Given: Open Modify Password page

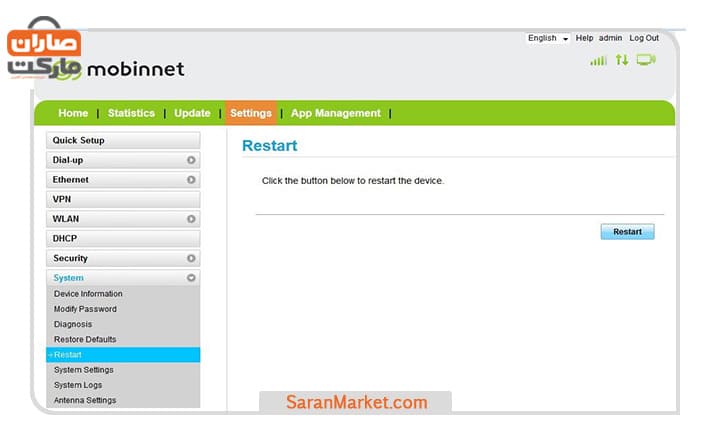Looking at the screenshot, I should coord(85,309).
